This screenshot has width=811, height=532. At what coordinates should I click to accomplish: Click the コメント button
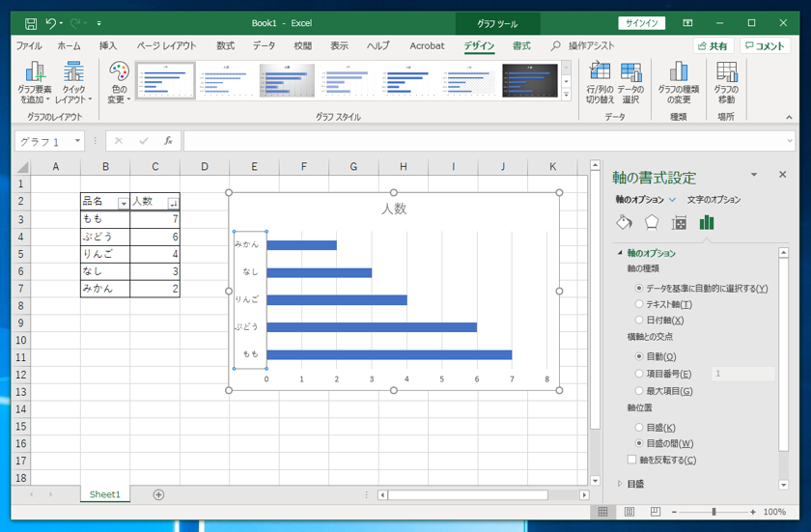click(765, 46)
